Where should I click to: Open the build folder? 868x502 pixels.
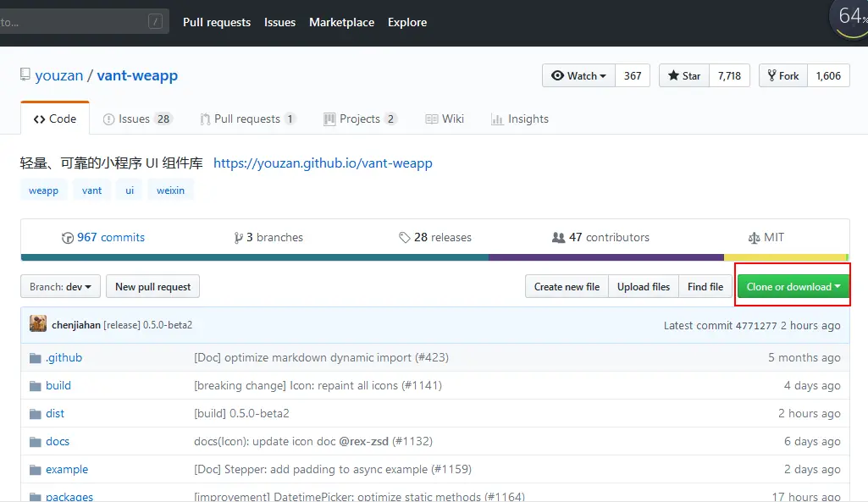(58, 385)
